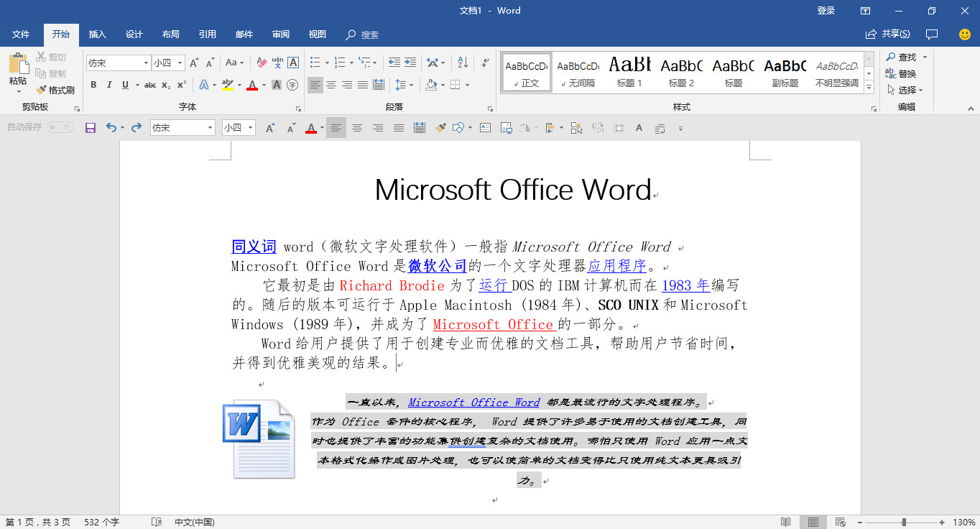
Task: Click the Copy (复制) button
Action: click(51, 73)
